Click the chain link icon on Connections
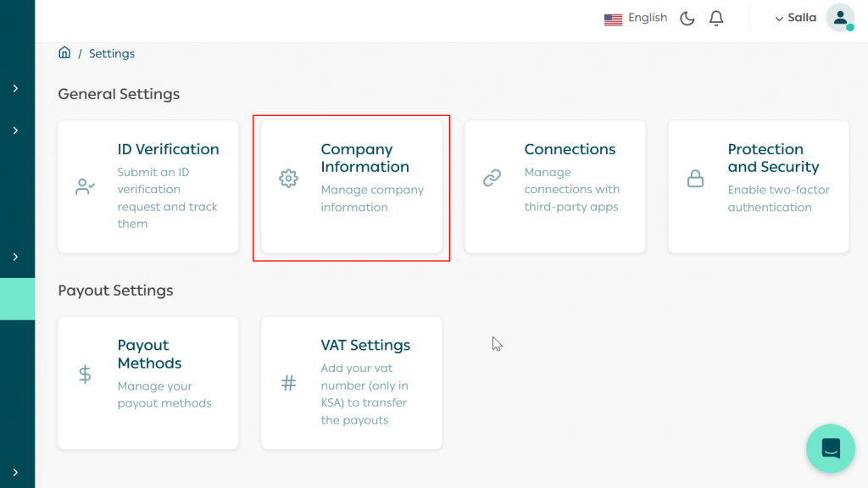Screen dimensions: 868x488 [492, 178]
